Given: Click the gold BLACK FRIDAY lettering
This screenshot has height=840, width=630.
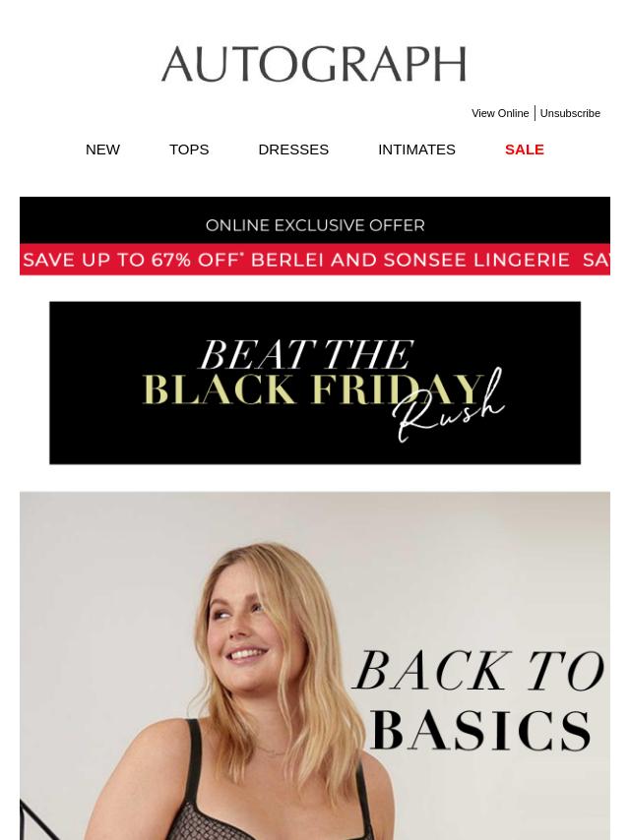Looking at the screenshot, I should click(313, 390).
